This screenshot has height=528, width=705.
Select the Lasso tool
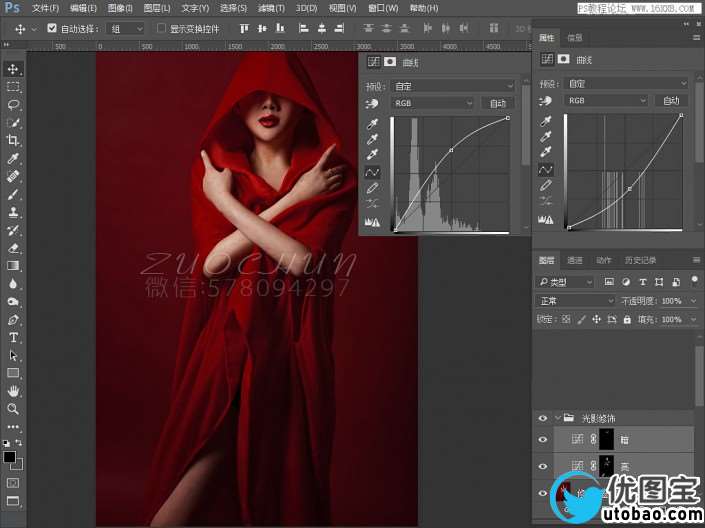point(13,104)
